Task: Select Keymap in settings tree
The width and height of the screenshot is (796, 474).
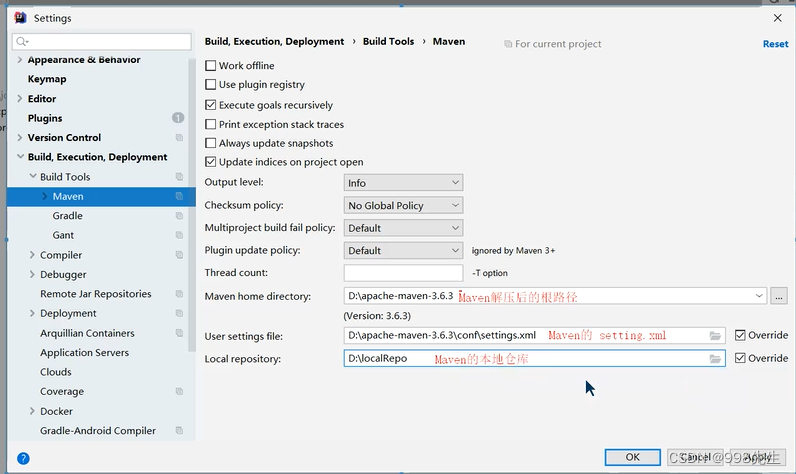Action: click(47, 79)
